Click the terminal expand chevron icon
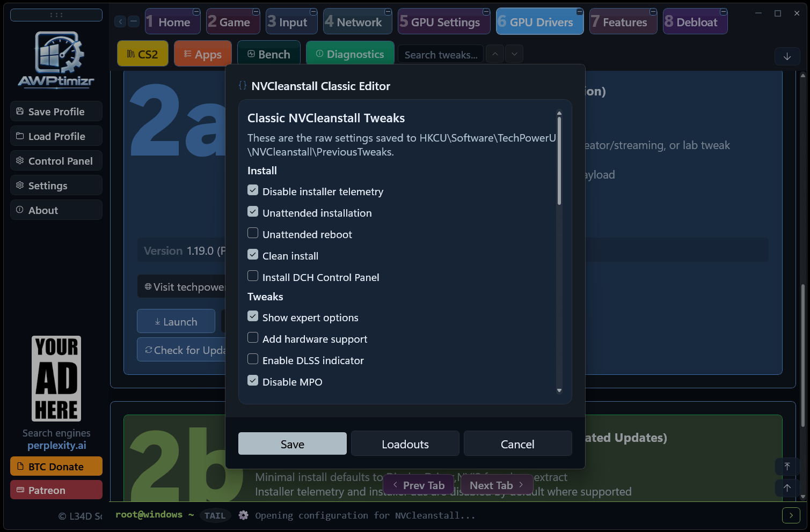Image resolution: width=810 pixels, height=532 pixels. click(791, 515)
